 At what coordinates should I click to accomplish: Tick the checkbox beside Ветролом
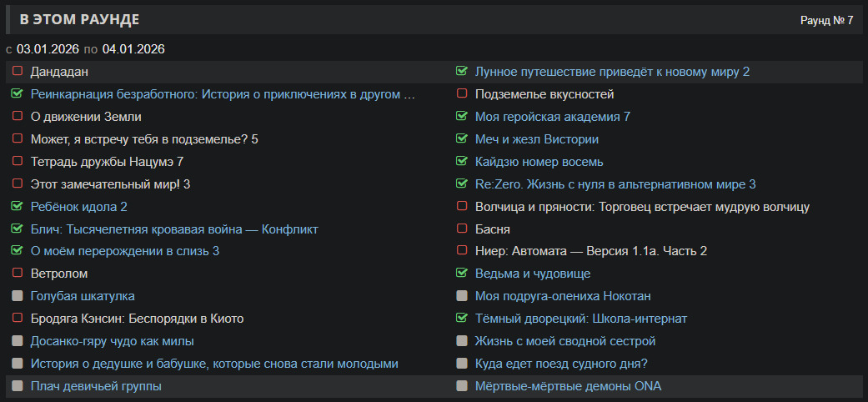point(17,274)
